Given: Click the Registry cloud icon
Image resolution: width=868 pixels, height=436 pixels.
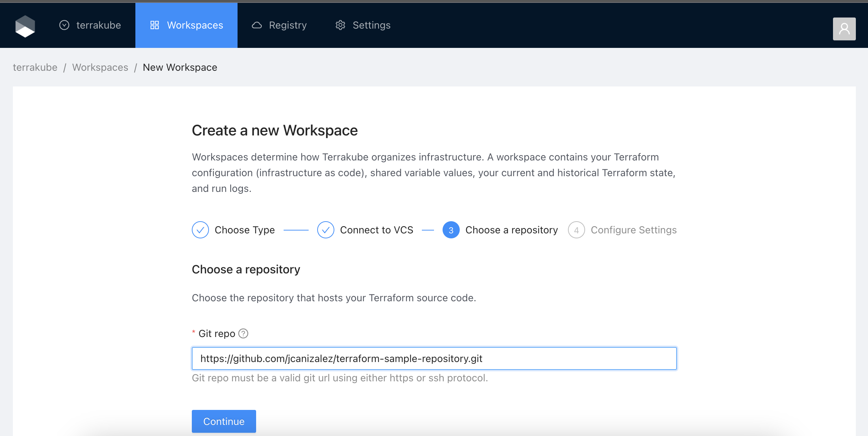Looking at the screenshot, I should 257,25.
